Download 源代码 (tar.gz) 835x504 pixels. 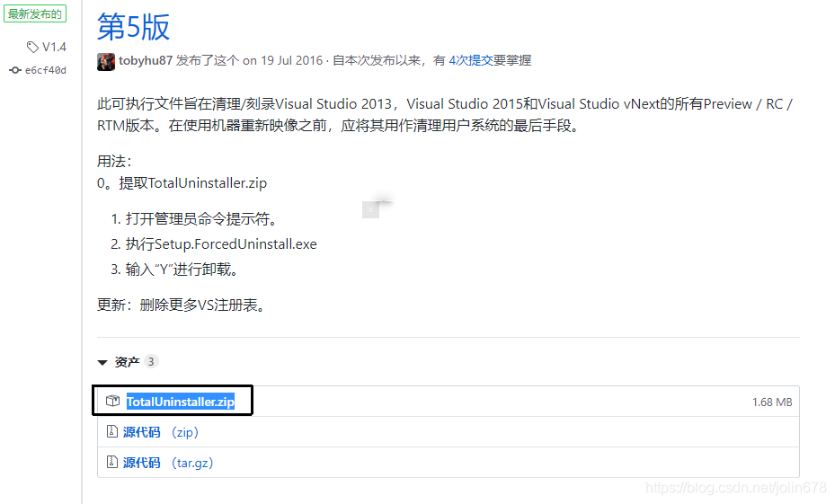tap(168, 463)
